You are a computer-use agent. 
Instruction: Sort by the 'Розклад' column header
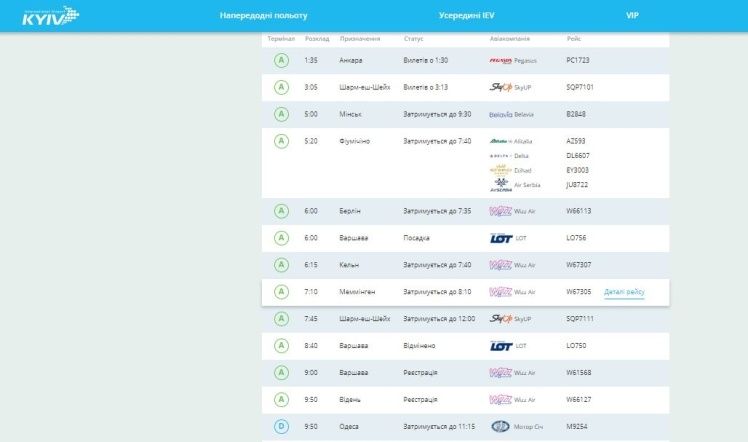point(316,39)
